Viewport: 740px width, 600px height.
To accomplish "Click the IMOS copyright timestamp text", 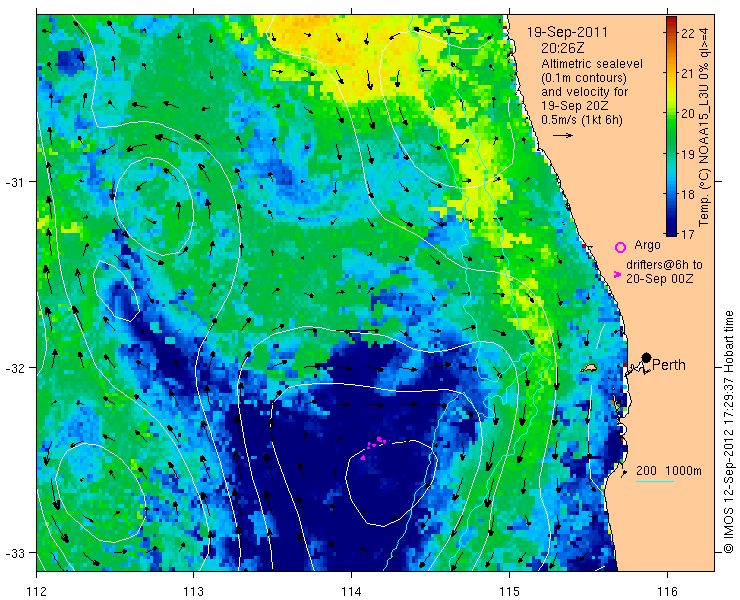I will point(728,431).
